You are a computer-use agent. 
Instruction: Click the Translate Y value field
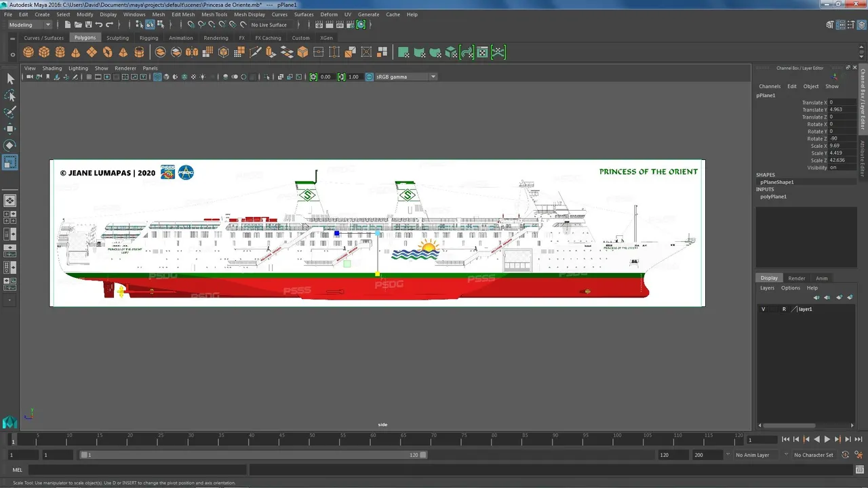click(x=842, y=110)
